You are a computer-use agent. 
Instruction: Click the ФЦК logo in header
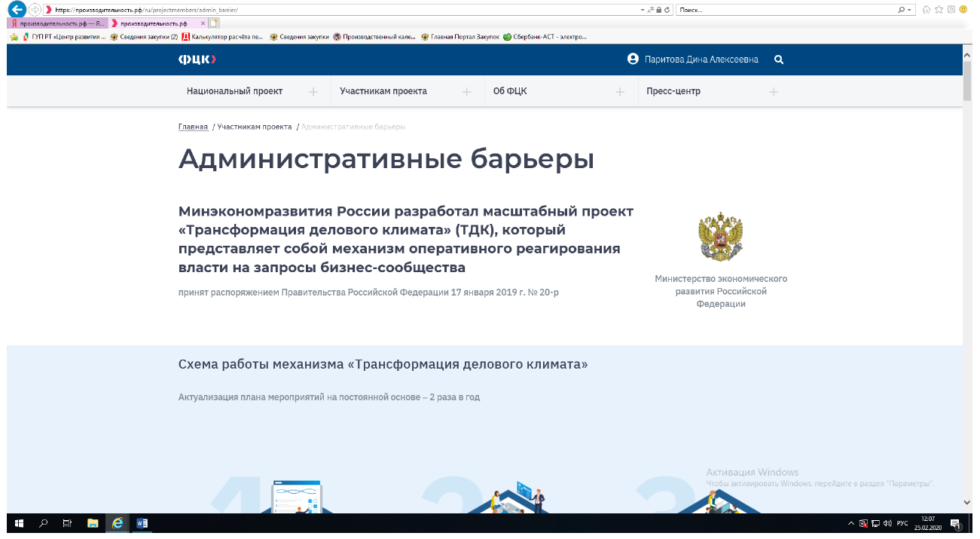coord(197,60)
